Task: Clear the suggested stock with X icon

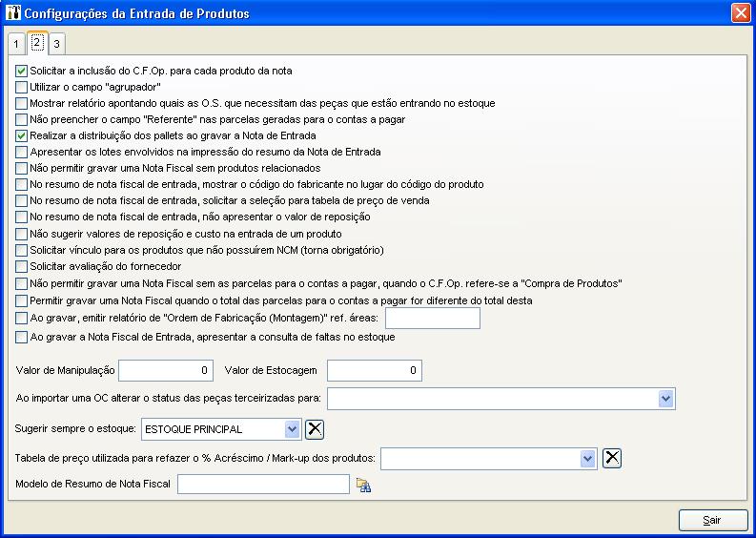Action: 315,429
